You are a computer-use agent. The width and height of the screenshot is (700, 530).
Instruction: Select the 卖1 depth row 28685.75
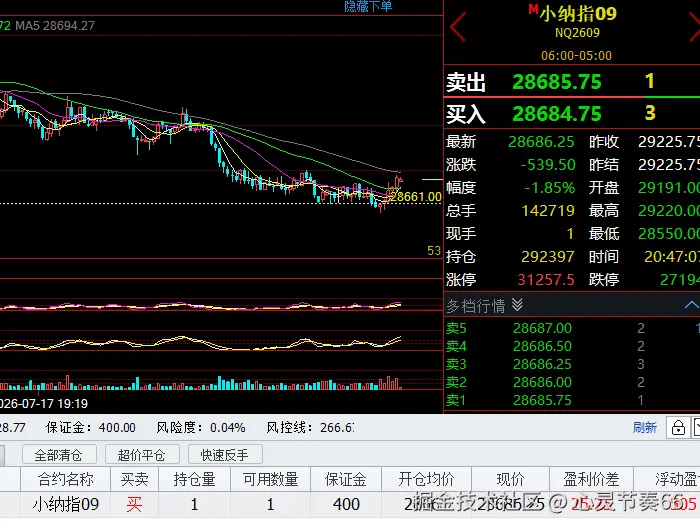tap(572, 400)
